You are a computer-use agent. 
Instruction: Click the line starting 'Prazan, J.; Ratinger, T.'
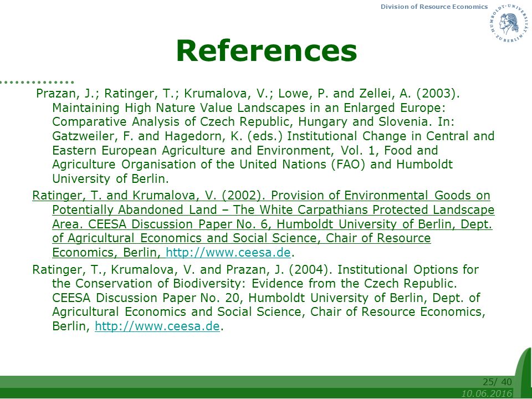pyautogui.click(x=248, y=93)
